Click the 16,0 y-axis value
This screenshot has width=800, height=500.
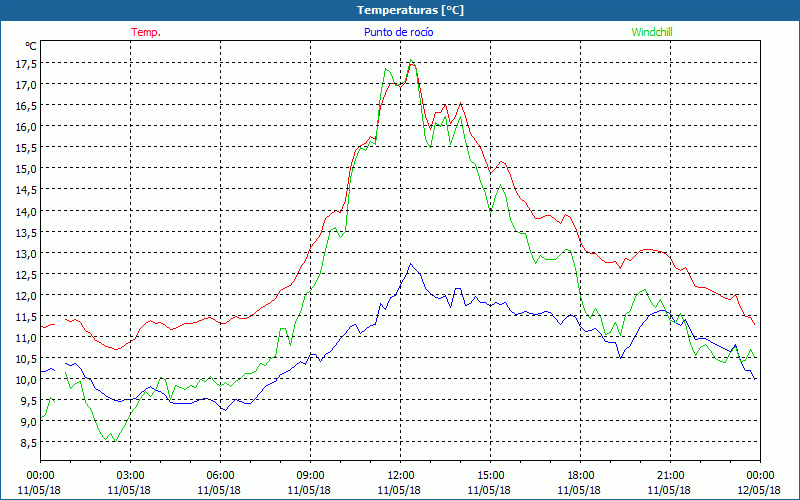27,127
